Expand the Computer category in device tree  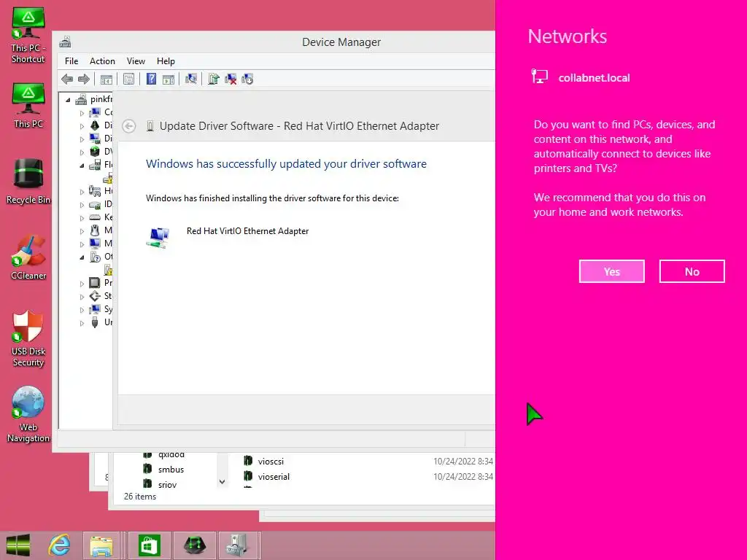point(82,113)
